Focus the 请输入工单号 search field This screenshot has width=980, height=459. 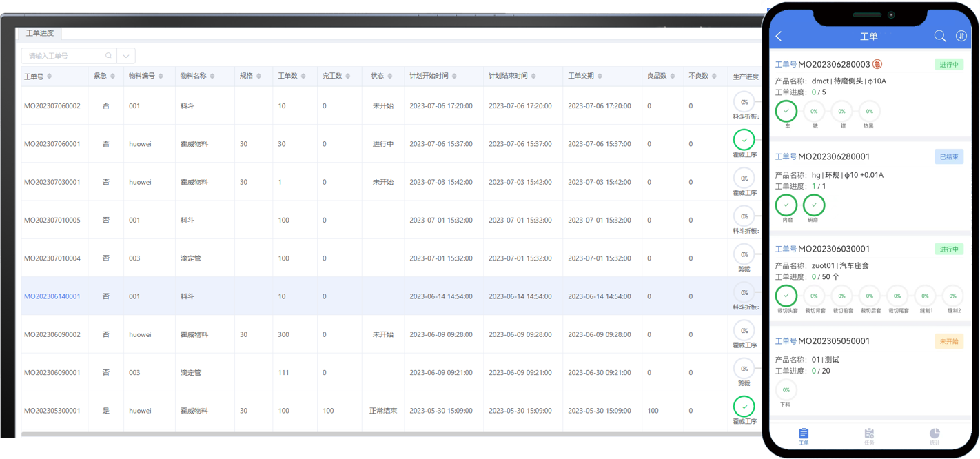coord(69,56)
